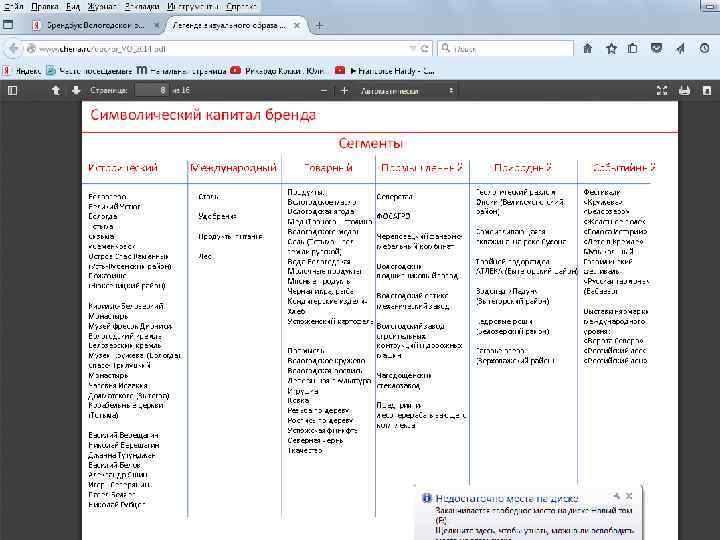Switch PDF to presentation mode

point(662,90)
